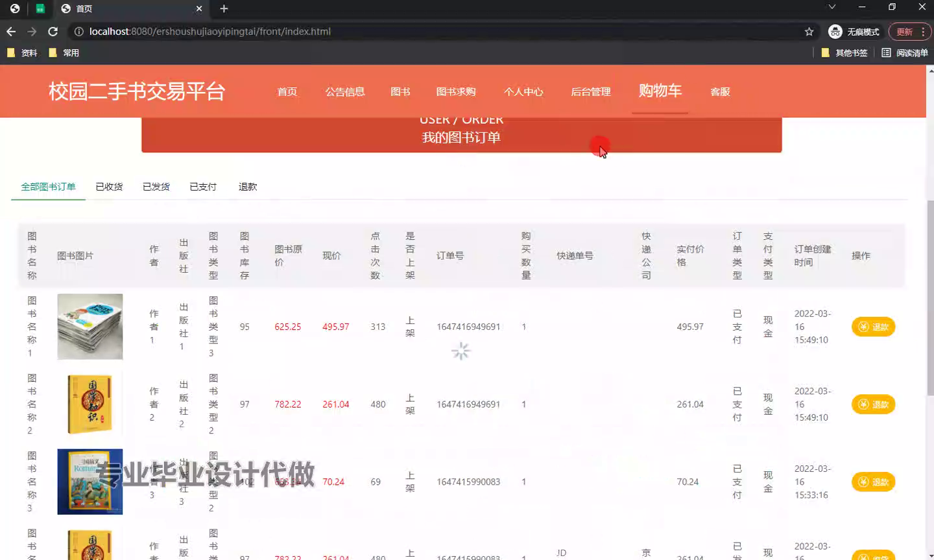Click the 退款 button for 图书名称3 order
The image size is (934, 560).
pyautogui.click(x=873, y=482)
